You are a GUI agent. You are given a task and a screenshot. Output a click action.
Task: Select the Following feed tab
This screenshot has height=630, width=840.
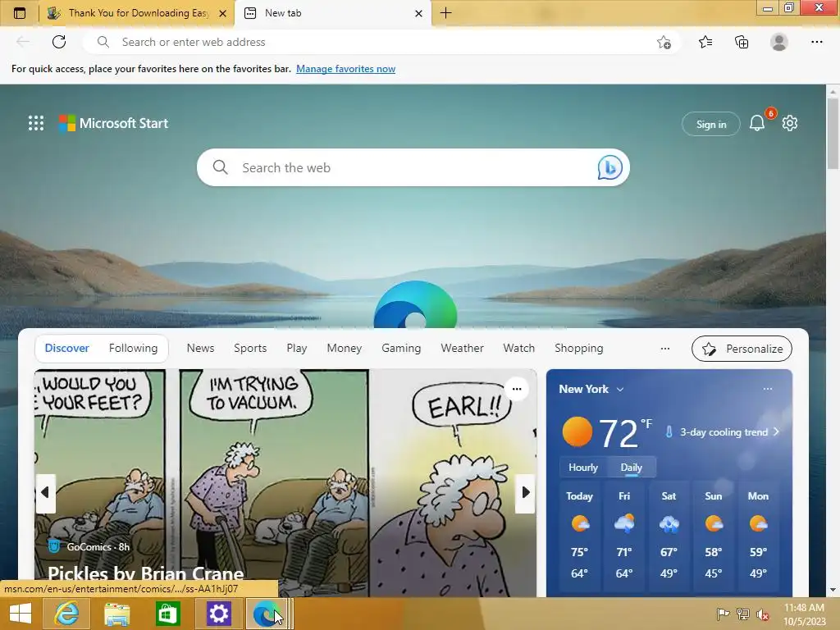coord(134,348)
